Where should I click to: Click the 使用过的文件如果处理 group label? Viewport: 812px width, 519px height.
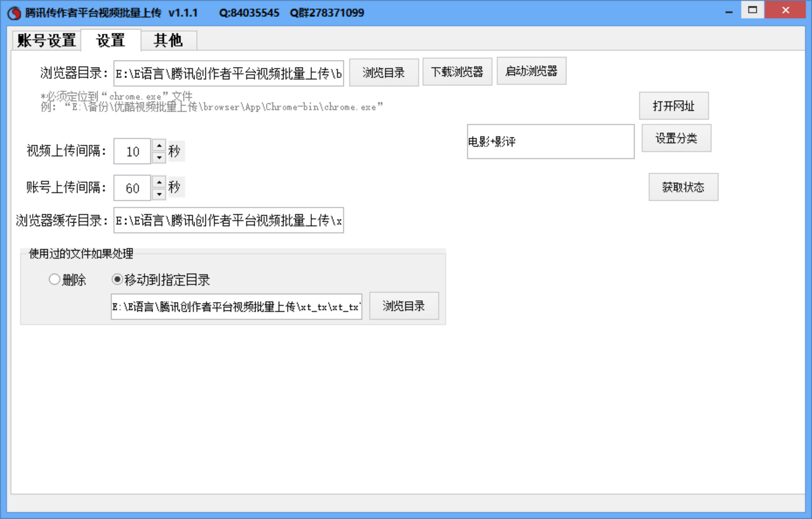[x=81, y=253]
